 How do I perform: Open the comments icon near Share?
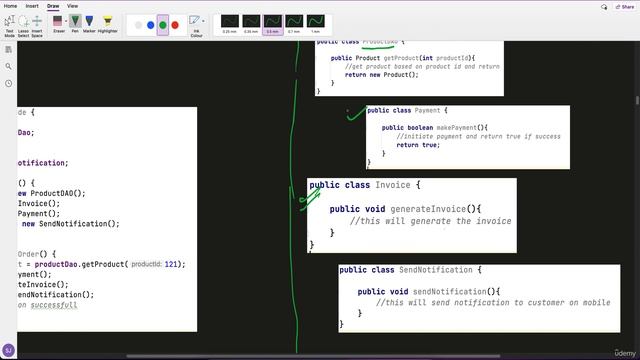(x=604, y=7)
